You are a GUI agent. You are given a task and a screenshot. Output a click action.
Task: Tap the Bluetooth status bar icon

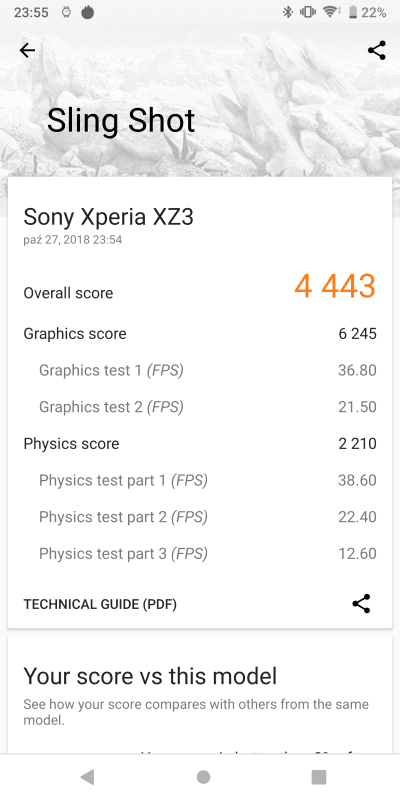coord(288,12)
